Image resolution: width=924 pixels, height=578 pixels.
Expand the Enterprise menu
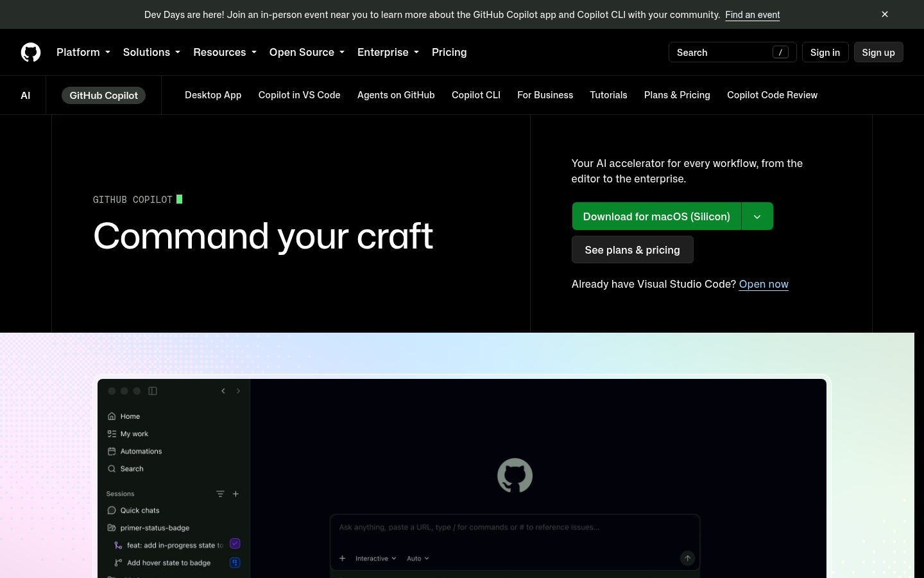tap(388, 52)
